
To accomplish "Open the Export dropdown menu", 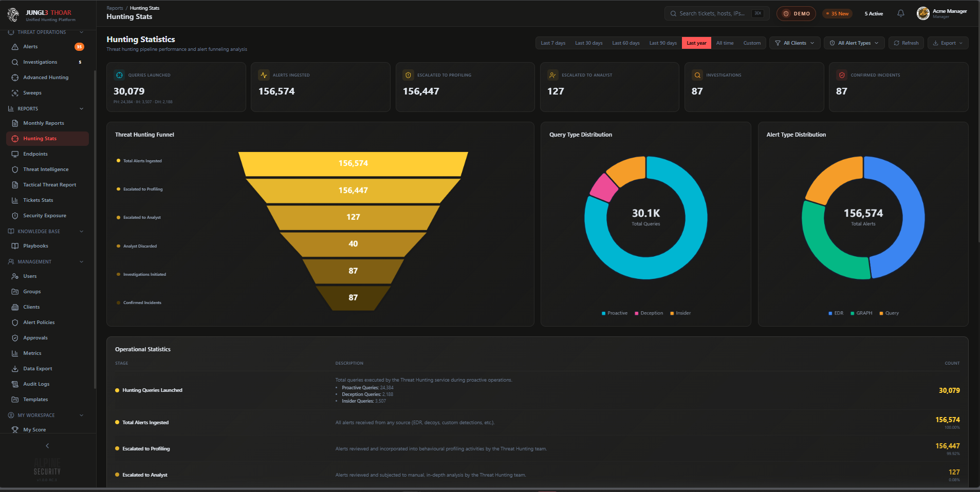I will coord(948,43).
